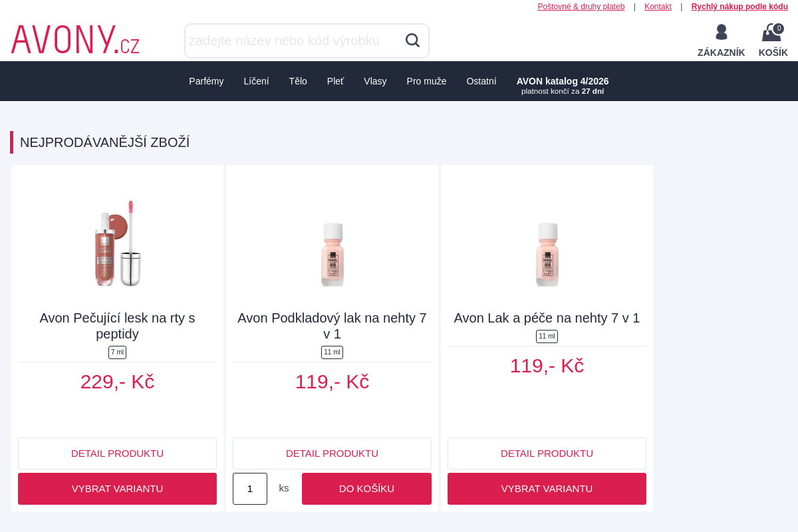The height and width of the screenshot is (532, 798).
Task: Add base coat polish with Do košíku
Action: pyautogui.click(x=366, y=489)
